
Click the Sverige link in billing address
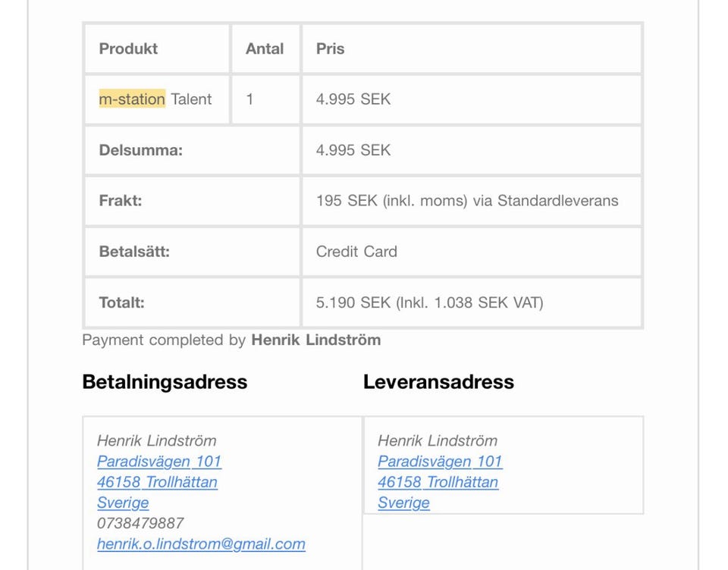coord(123,503)
